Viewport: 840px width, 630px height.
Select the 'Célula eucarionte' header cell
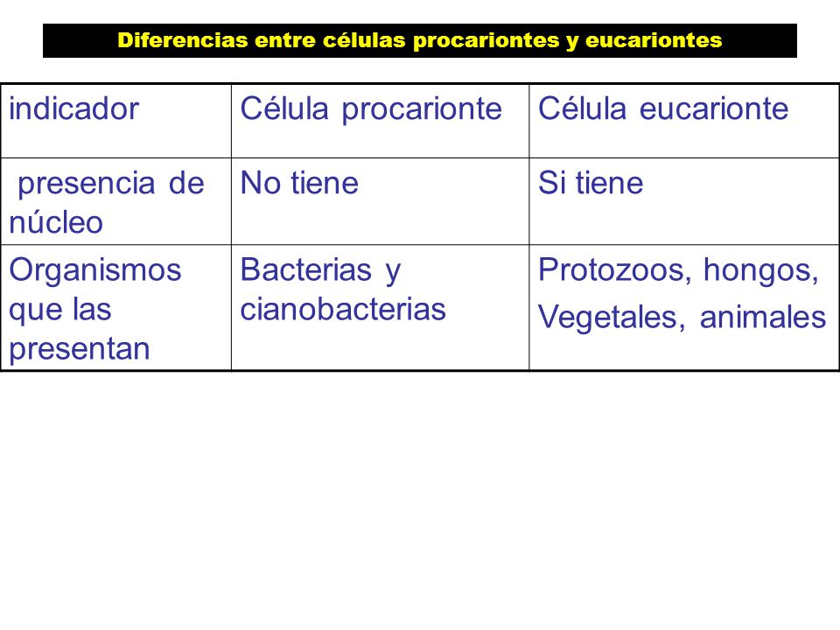tap(684, 121)
